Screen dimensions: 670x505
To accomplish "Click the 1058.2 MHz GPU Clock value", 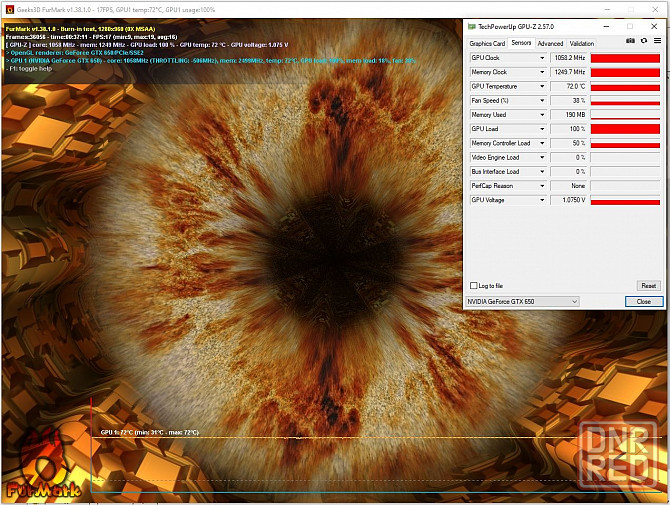I will [569, 58].
